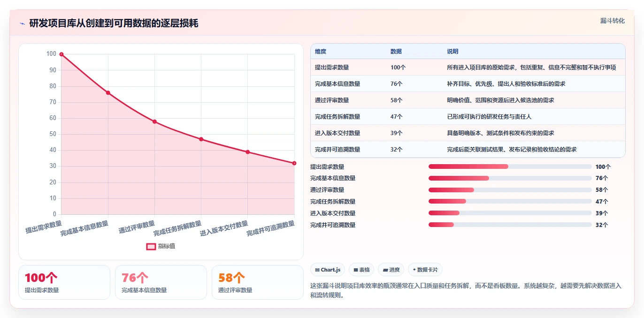Click the lightning icon beside the page title

[x=22, y=23]
